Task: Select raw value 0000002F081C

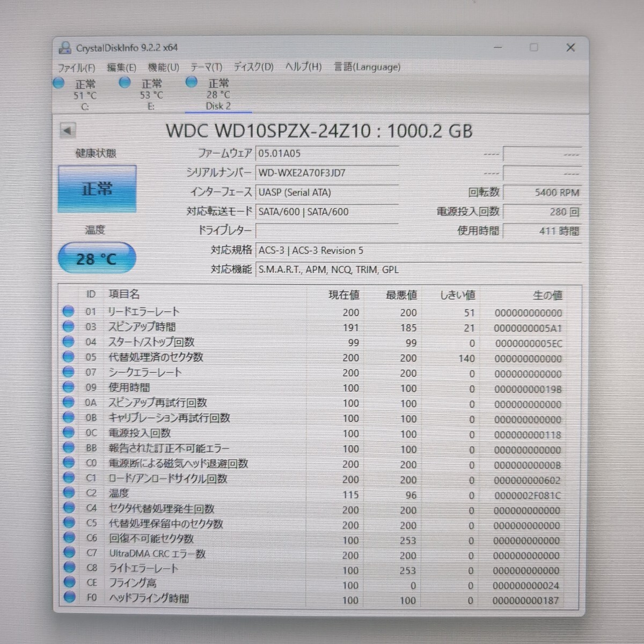Action: point(528,495)
